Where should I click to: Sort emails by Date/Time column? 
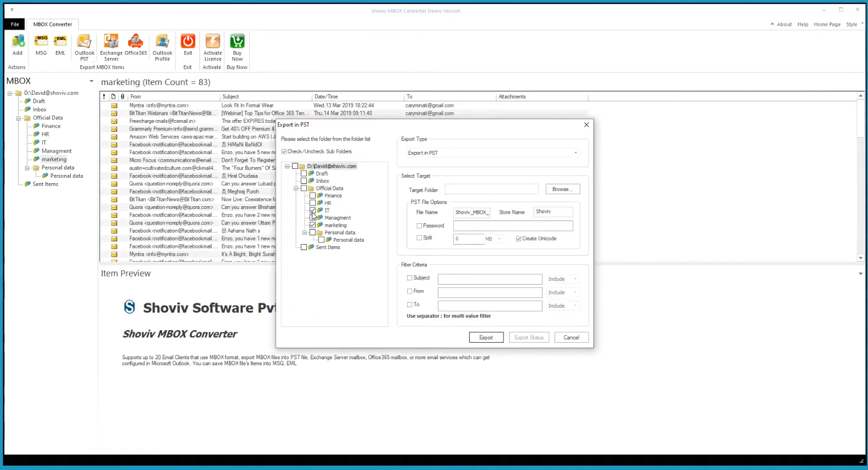(x=358, y=97)
